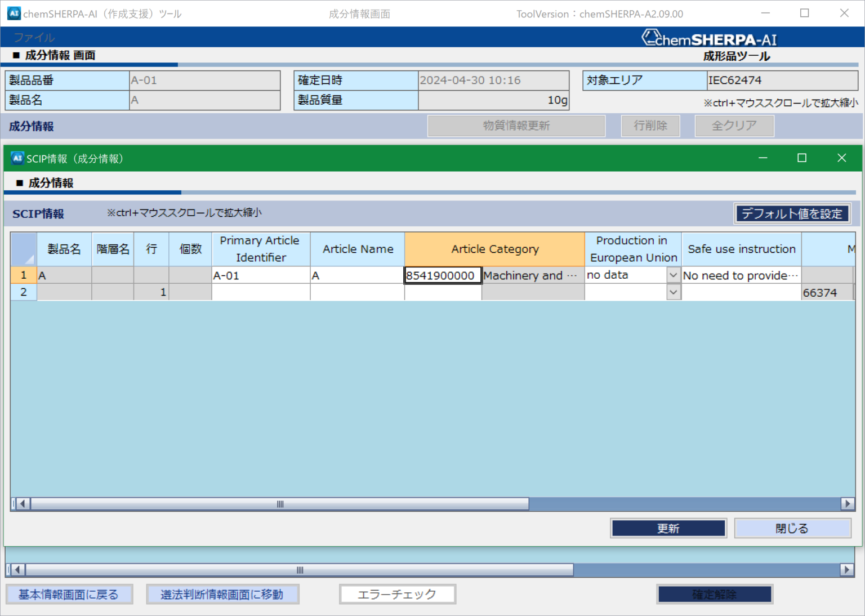Click the SCIP dialog's AI icon

coord(17,158)
